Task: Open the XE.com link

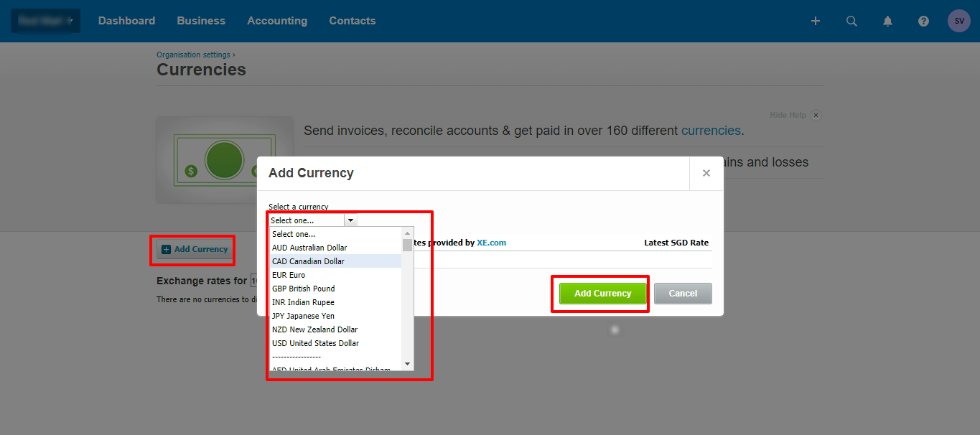Action: 491,243
